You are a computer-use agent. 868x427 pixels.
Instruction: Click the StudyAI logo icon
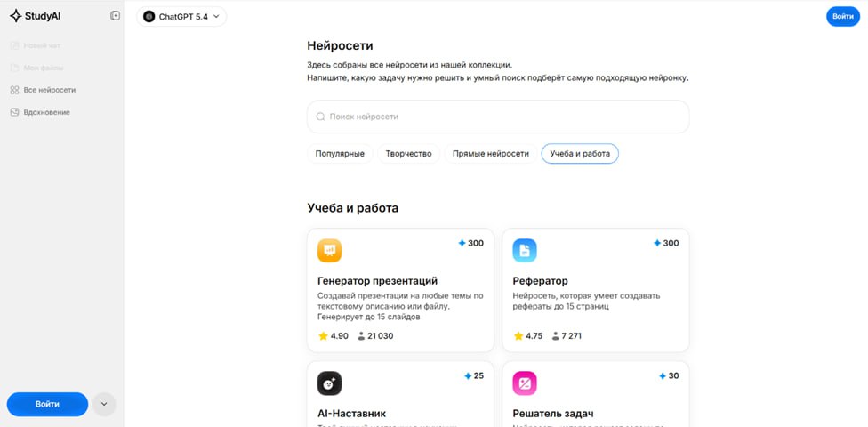click(15, 15)
